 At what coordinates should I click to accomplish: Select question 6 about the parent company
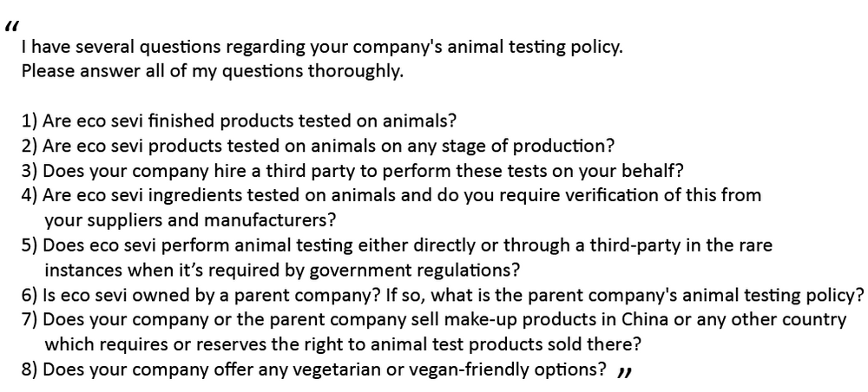[x=443, y=295]
